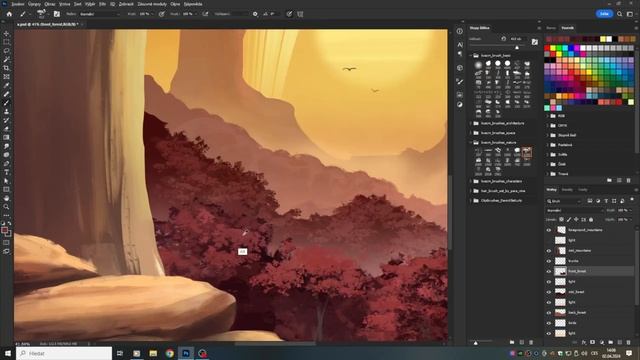Hide the mid_mountains layer
640x360 pixels.
coord(549,251)
